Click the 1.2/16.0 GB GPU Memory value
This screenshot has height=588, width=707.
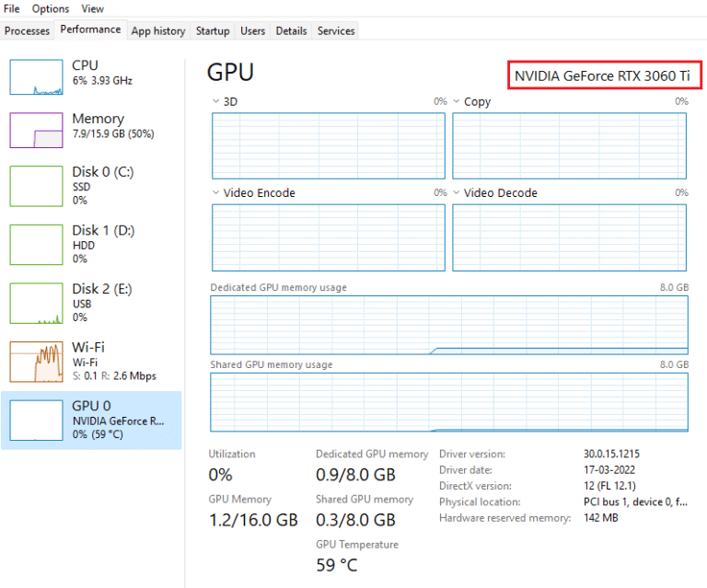click(x=253, y=520)
